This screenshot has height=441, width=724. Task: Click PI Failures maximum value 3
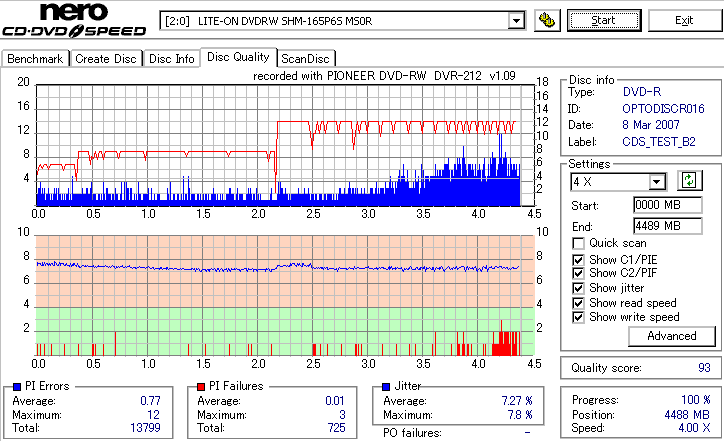tap(342, 415)
